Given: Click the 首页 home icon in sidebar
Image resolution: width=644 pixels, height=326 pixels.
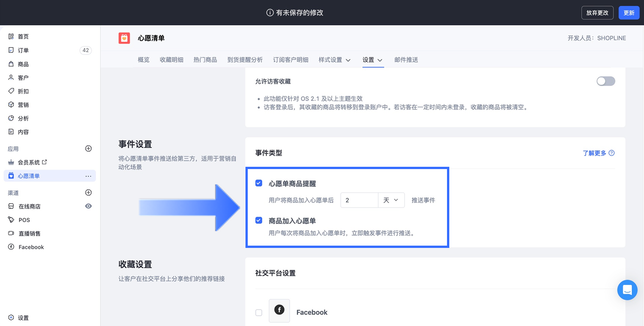Looking at the screenshot, I should pos(11,36).
